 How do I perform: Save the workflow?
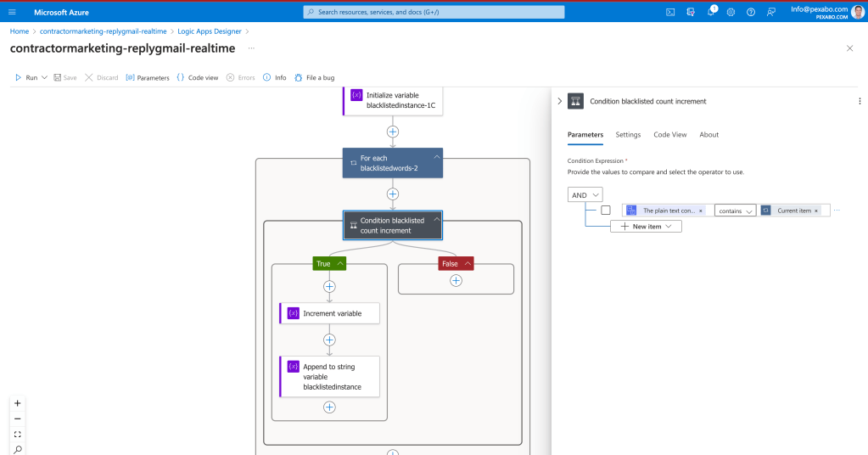[x=65, y=77]
